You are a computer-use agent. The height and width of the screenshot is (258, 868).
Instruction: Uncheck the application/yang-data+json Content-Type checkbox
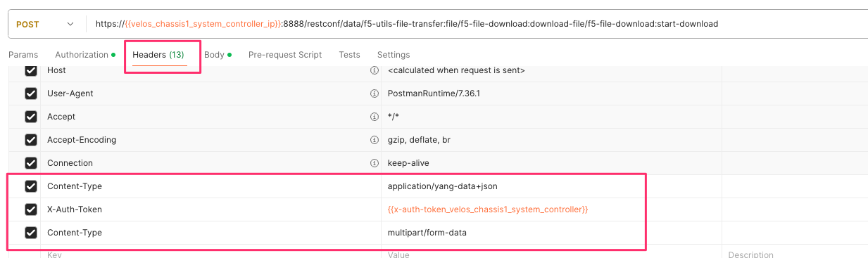click(x=31, y=186)
